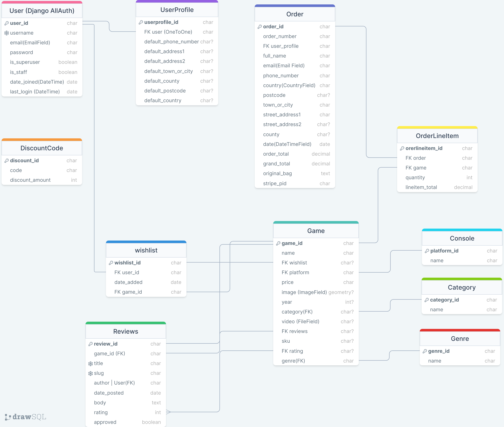Click the yellow color bar atop OrderLineItem
This screenshot has height=427, width=504.
(437, 127)
